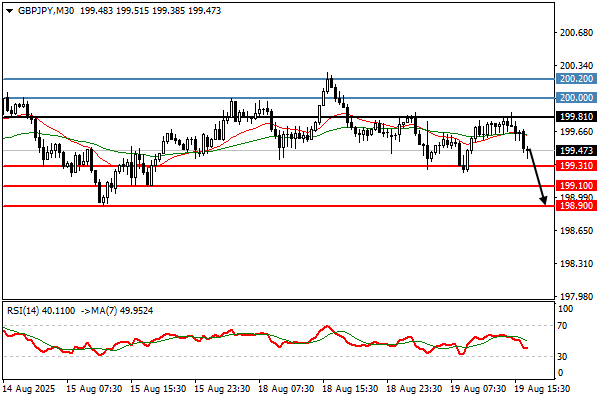The width and height of the screenshot is (600, 400).
Task: Select the 200.680 price axis value
Action: pos(576,33)
